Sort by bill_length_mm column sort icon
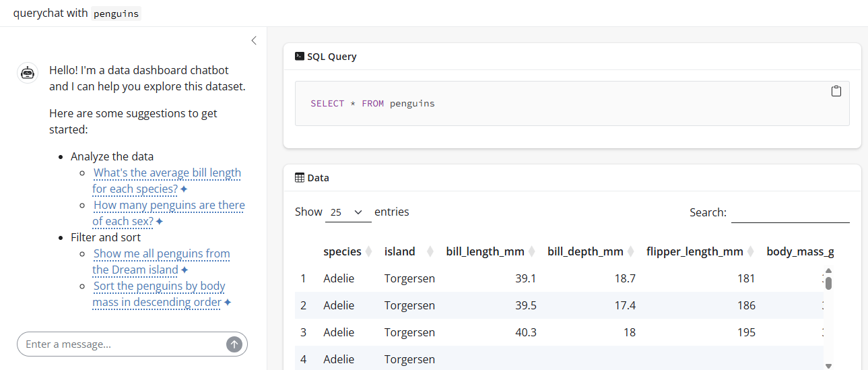Image resolution: width=868 pixels, height=370 pixels. 531,252
